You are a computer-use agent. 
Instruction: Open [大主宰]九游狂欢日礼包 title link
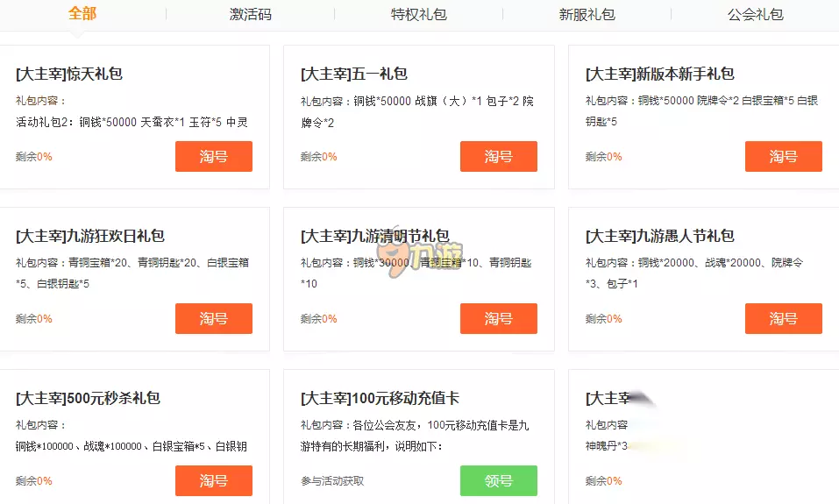[90, 237]
